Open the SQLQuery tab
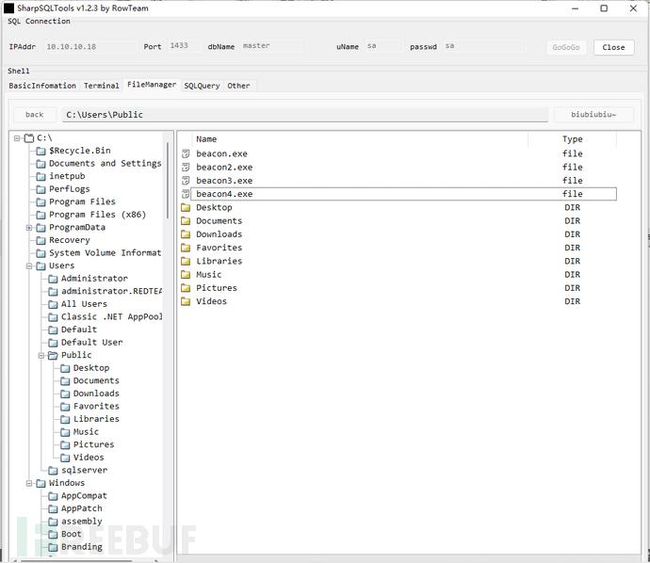The image size is (650, 563). 201,86
